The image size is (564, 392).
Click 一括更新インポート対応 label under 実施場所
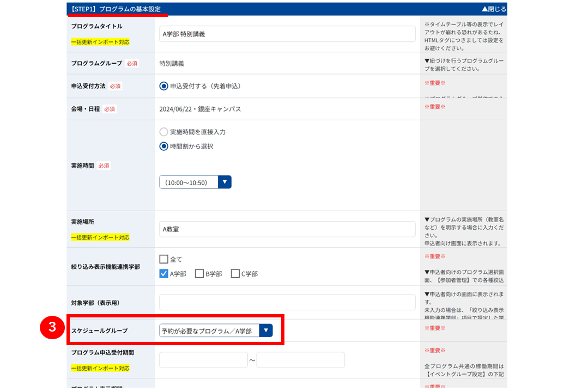(x=100, y=237)
